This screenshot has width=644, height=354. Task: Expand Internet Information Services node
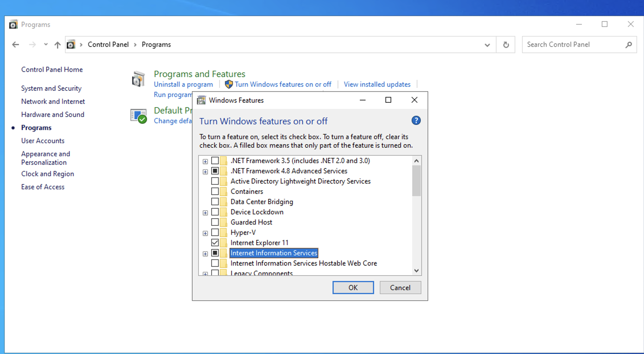click(205, 254)
